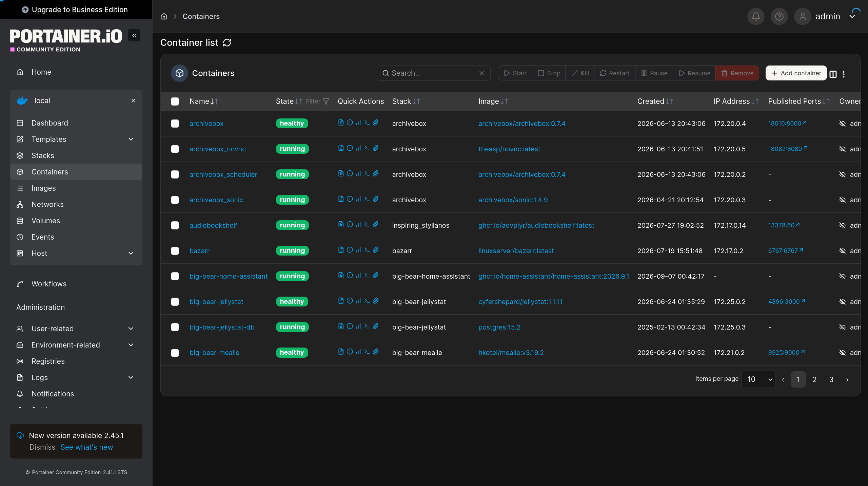
Task: Open logs icon for the archivebox row
Action: [341, 123]
